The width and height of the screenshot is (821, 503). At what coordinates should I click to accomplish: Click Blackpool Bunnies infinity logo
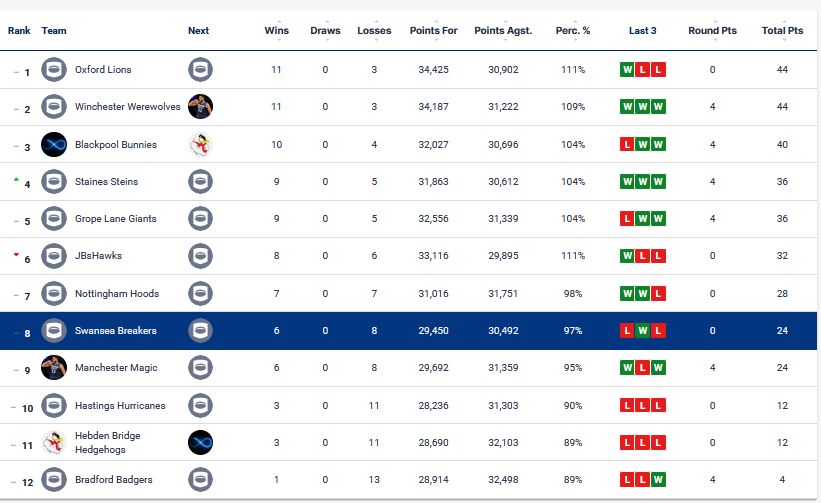click(x=54, y=144)
